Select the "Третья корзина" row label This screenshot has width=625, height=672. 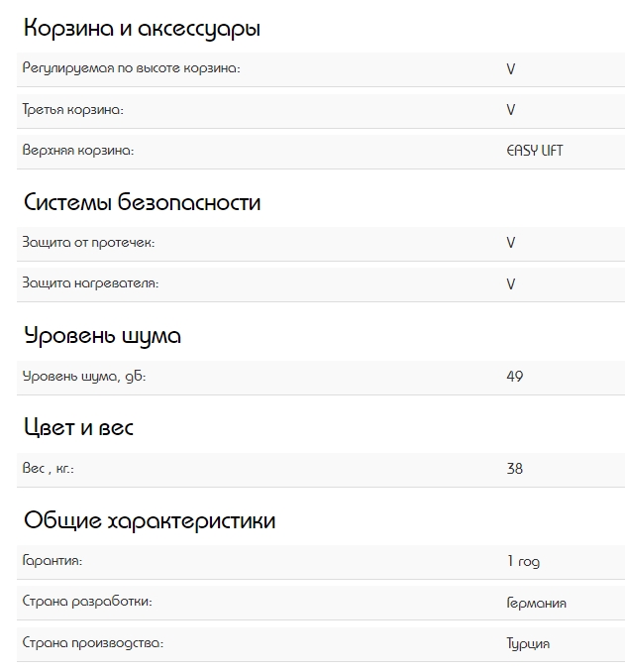tap(73, 110)
